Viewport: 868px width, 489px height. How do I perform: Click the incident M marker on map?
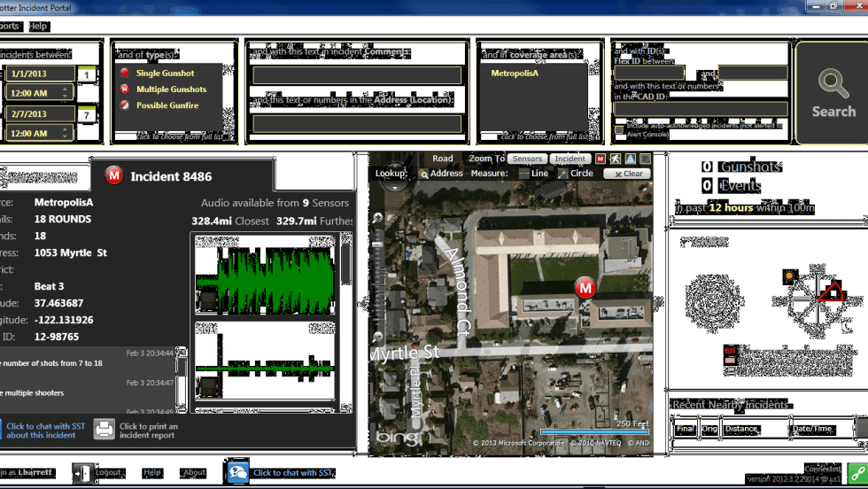585,287
